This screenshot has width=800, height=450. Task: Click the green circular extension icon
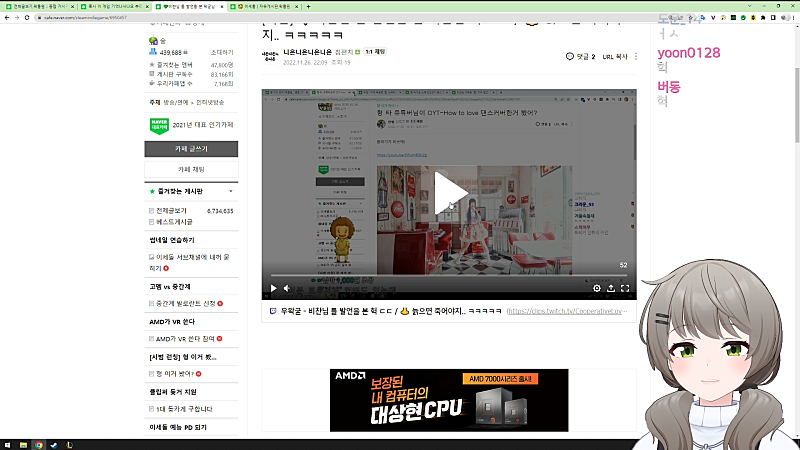click(743, 17)
